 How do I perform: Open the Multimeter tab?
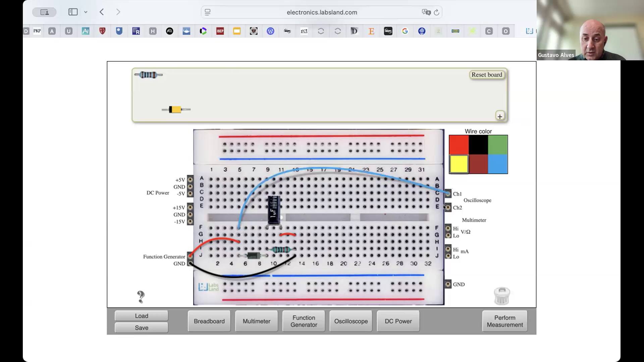256,321
